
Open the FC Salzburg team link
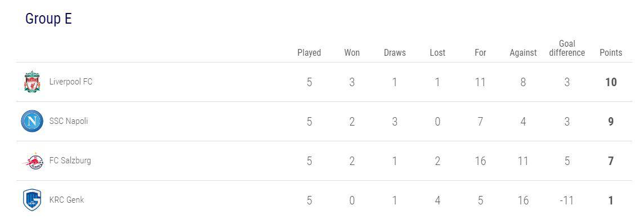[x=70, y=160]
